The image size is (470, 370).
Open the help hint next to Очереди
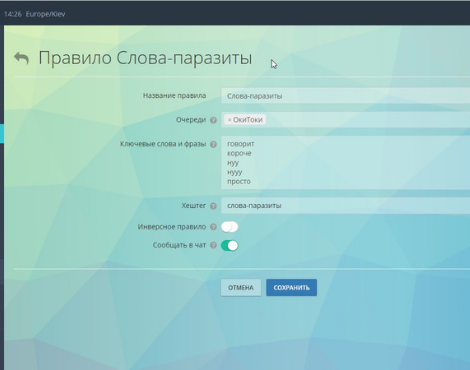coord(213,120)
